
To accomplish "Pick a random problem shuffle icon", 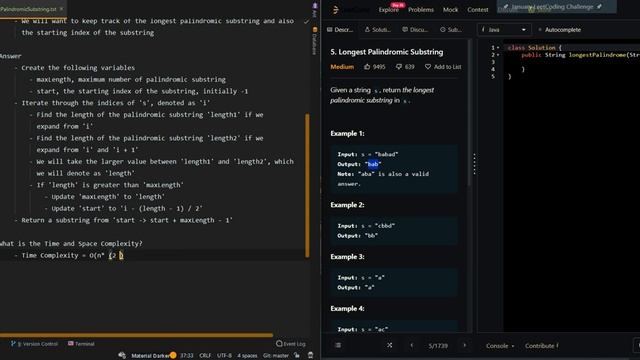I will click(x=390, y=345).
